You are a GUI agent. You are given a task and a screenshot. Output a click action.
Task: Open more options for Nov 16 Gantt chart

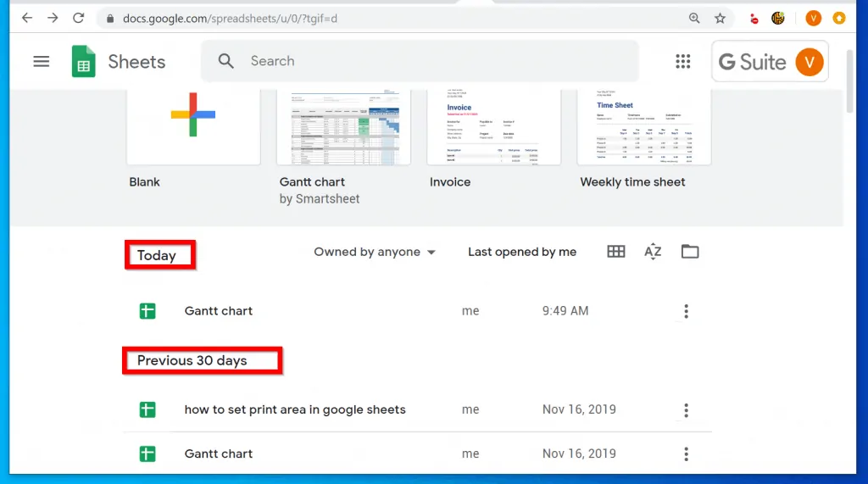[x=686, y=454]
